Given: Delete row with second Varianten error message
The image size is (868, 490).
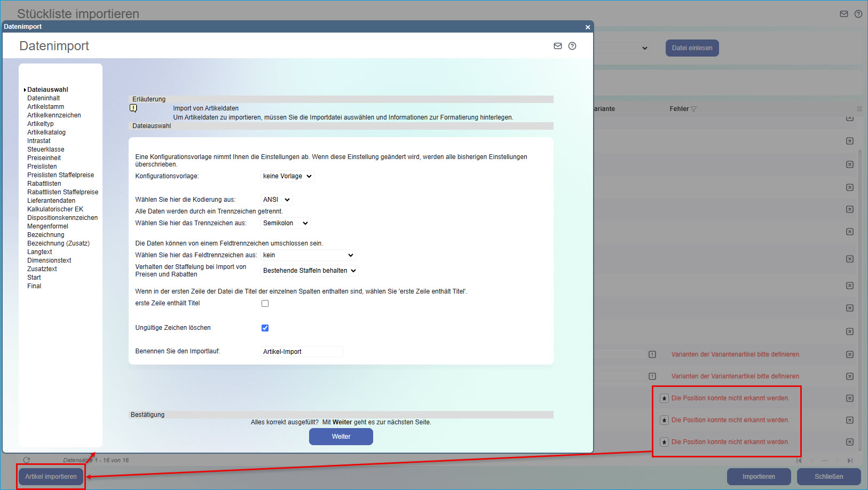Looking at the screenshot, I should (850, 376).
